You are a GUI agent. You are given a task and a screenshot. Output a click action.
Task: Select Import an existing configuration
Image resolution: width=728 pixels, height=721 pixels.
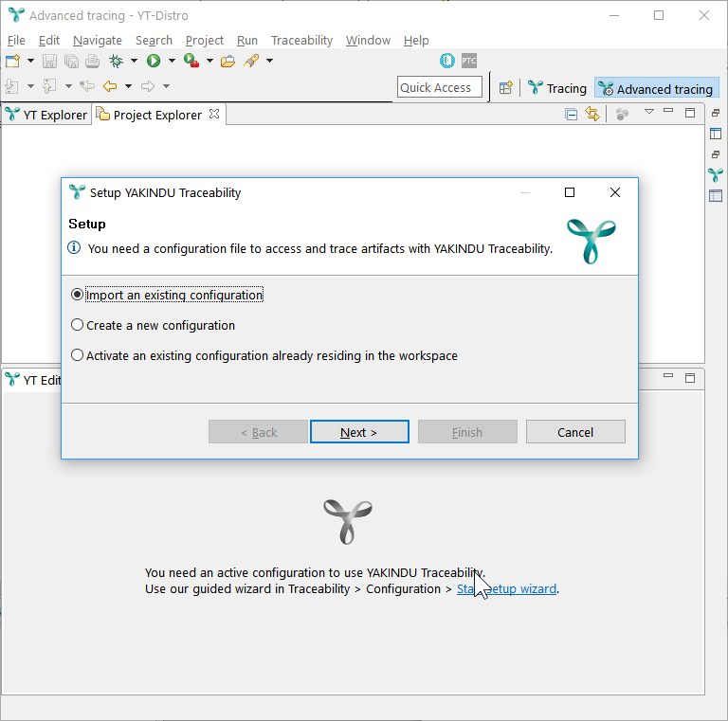(167, 295)
